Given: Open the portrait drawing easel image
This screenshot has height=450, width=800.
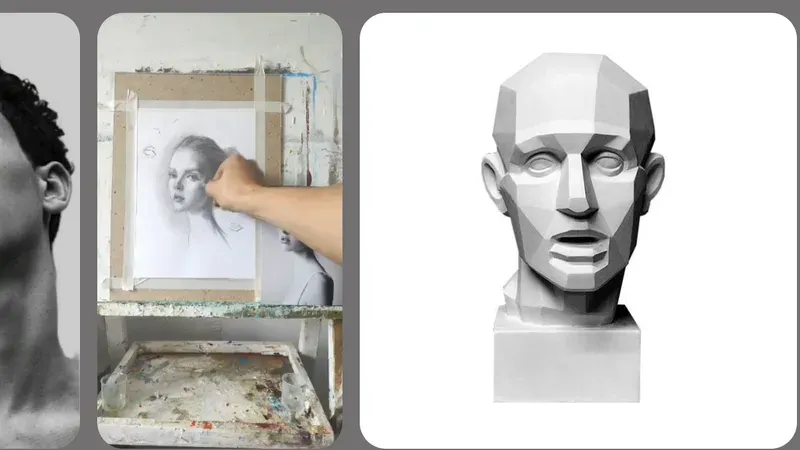Looking at the screenshot, I should [220, 230].
